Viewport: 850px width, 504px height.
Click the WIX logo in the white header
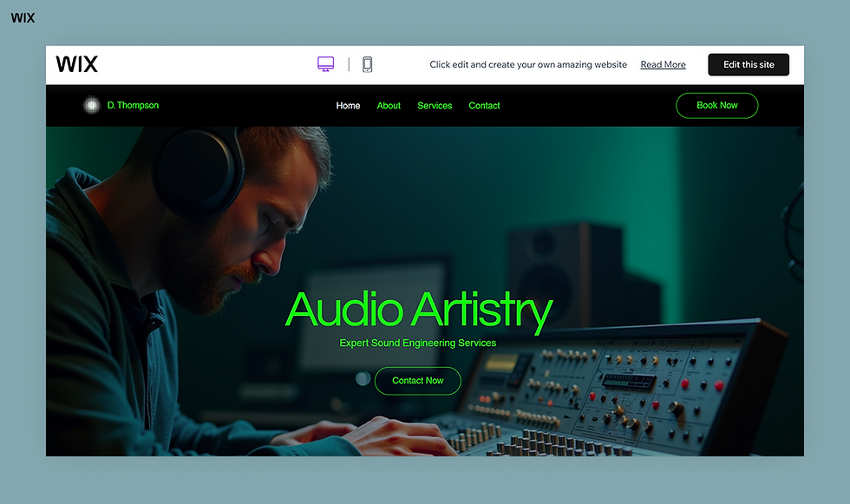coord(77,63)
